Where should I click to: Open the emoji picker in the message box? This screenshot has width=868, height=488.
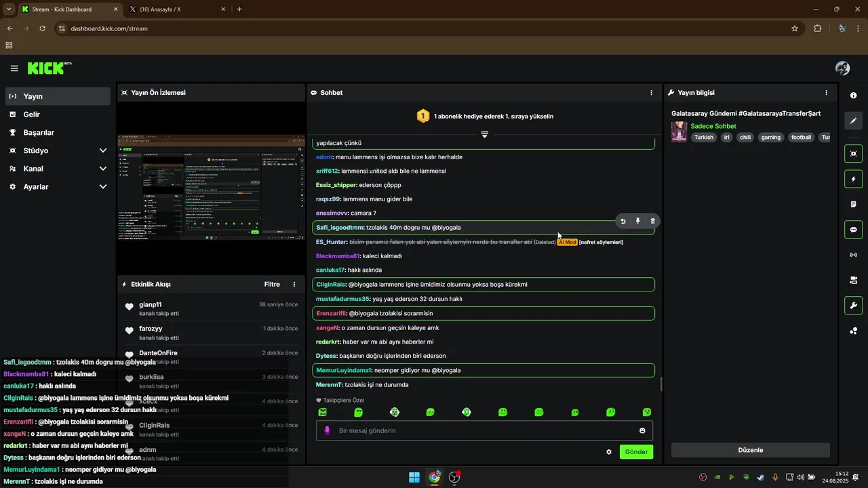[642, 430]
